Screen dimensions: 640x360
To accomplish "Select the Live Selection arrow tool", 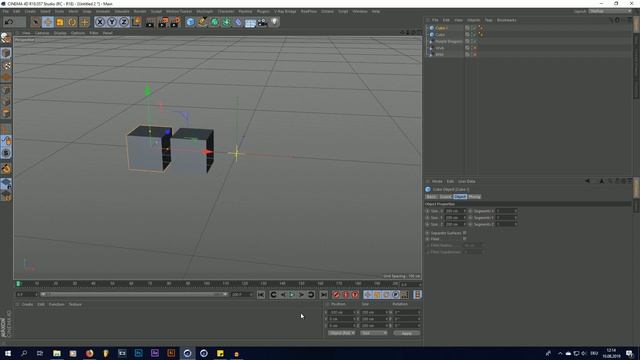I will click(x=36, y=22).
